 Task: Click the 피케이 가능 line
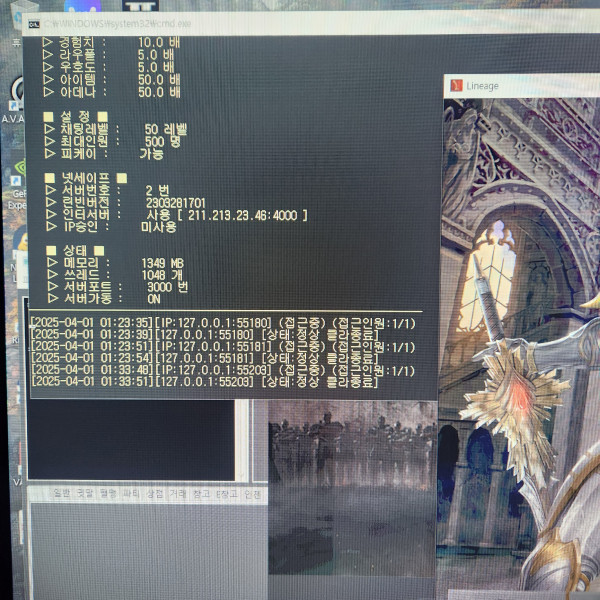click(104, 154)
